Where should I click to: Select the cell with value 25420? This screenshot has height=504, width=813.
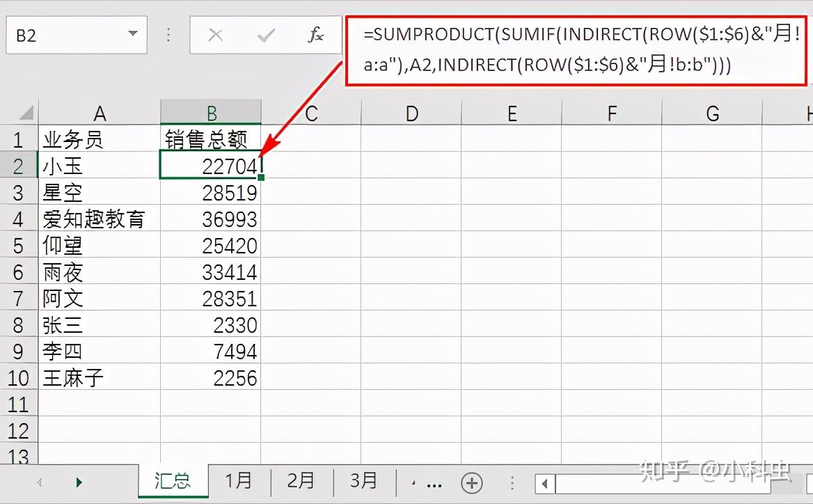point(211,245)
